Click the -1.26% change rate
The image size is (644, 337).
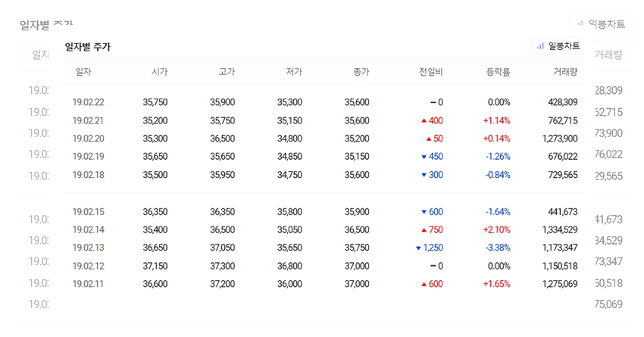[x=498, y=157]
